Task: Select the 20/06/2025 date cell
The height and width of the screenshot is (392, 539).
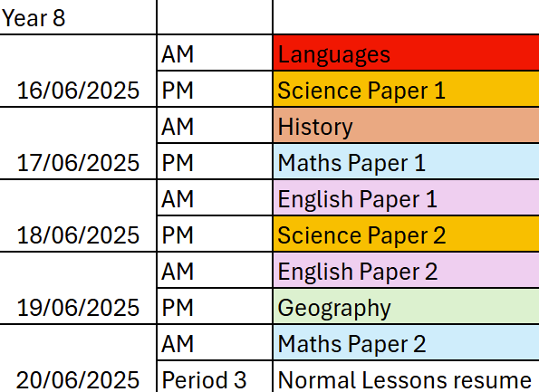Action: coord(78,359)
